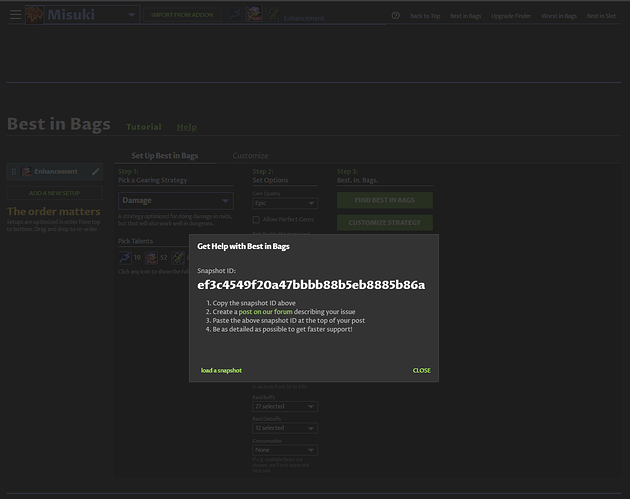Select the first talent tree icon in header

pos(235,14)
